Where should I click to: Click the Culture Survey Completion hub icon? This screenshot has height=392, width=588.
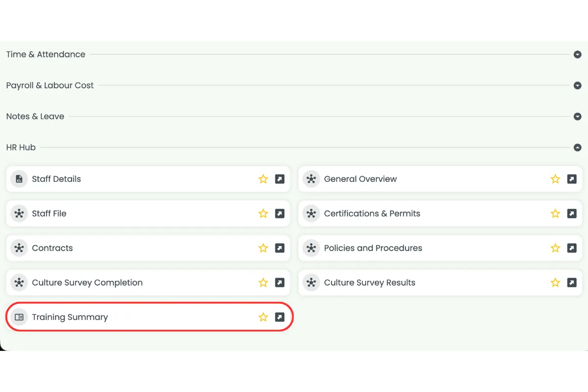click(19, 283)
